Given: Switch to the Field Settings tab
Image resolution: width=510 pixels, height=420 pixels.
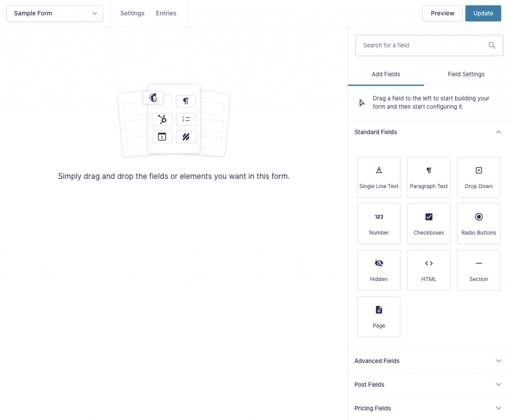Looking at the screenshot, I should 466,74.
